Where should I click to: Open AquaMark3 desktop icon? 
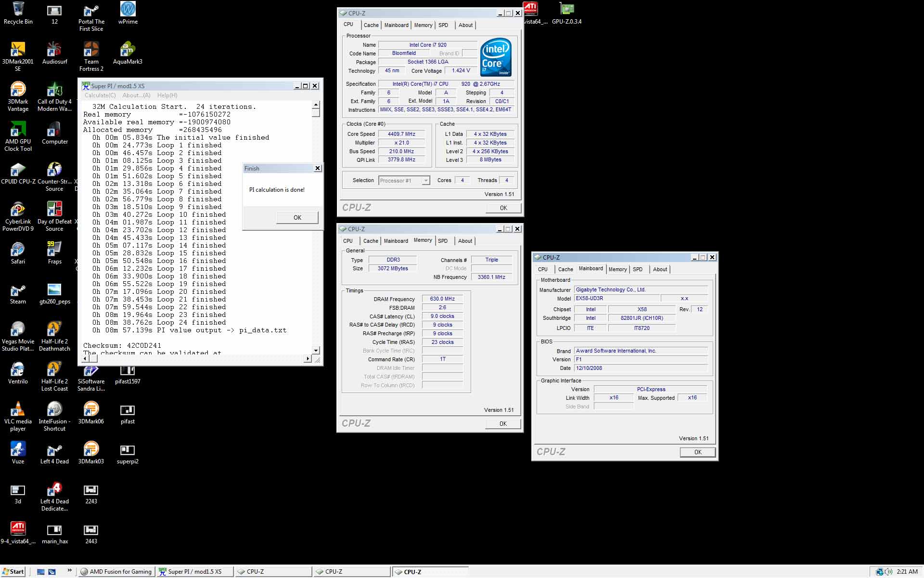128,53
